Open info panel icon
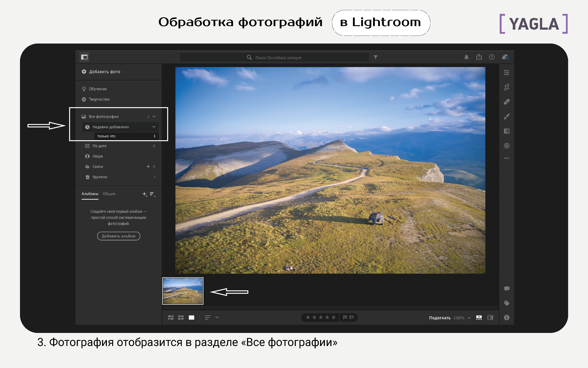This screenshot has width=588, height=368. (x=507, y=317)
